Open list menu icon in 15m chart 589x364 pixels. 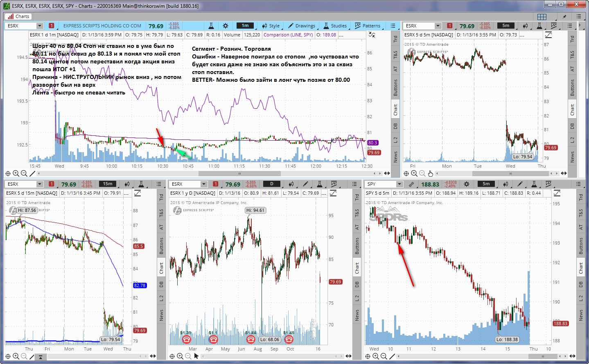coord(159,184)
